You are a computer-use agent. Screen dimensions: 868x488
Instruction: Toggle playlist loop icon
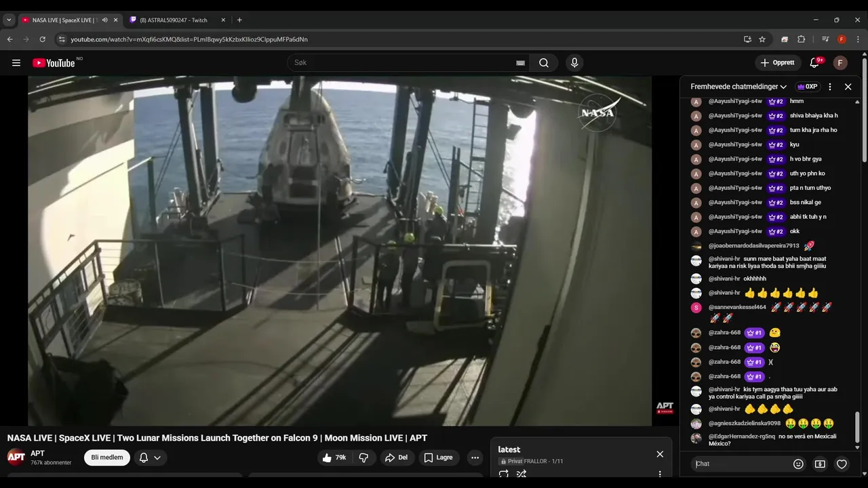click(x=504, y=474)
